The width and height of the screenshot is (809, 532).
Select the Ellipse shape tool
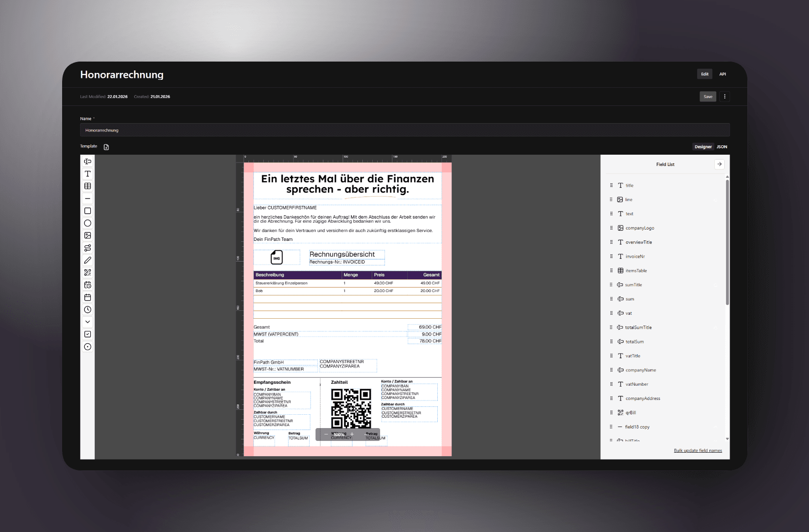[x=87, y=223]
